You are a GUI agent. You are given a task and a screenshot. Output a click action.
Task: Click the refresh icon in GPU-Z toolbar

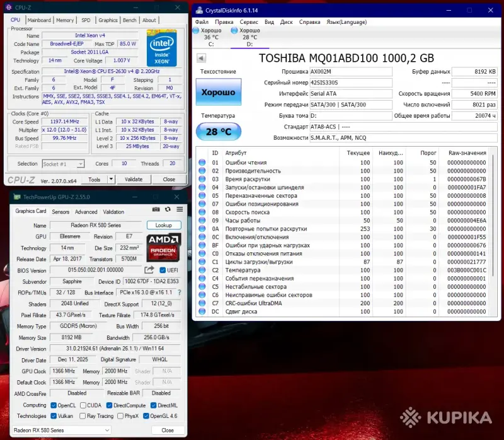click(168, 210)
